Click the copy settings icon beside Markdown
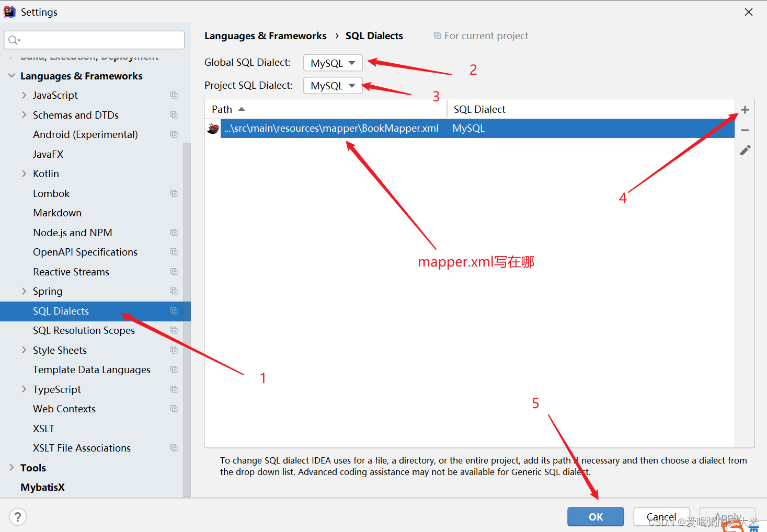Image resolution: width=767 pixels, height=532 pixels. point(174,213)
